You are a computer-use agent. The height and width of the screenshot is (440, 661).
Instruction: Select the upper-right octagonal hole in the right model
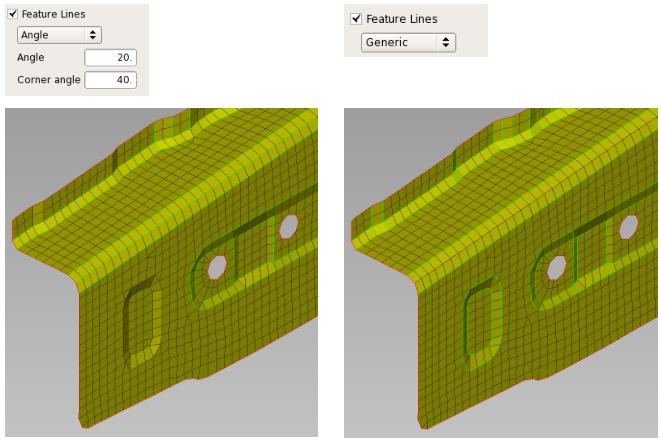coord(629,227)
